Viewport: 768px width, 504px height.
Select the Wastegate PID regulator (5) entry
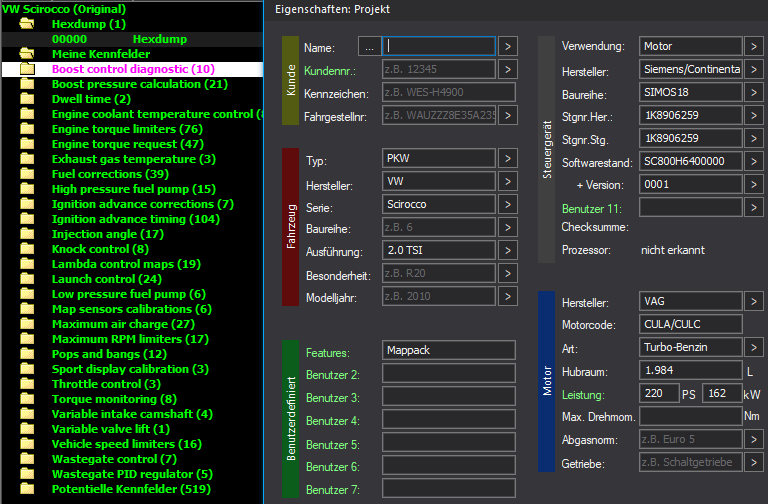[132, 474]
